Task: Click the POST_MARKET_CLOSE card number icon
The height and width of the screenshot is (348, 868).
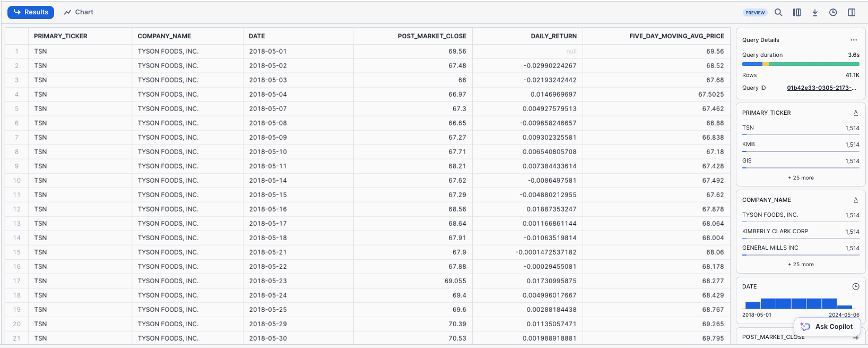Action: [x=856, y=337]
